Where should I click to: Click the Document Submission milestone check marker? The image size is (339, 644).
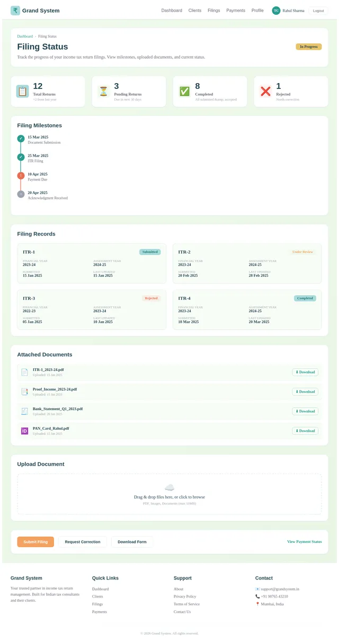[21, 139]
